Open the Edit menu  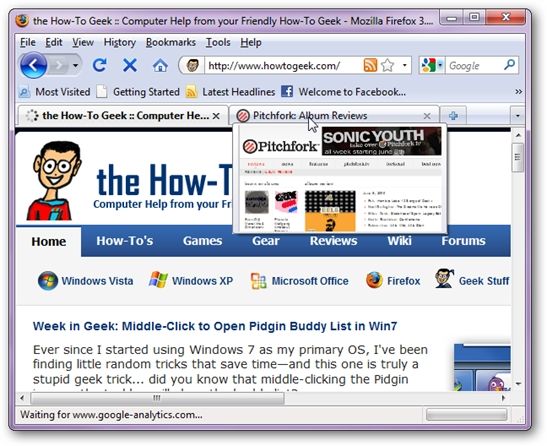pos(54,42)
